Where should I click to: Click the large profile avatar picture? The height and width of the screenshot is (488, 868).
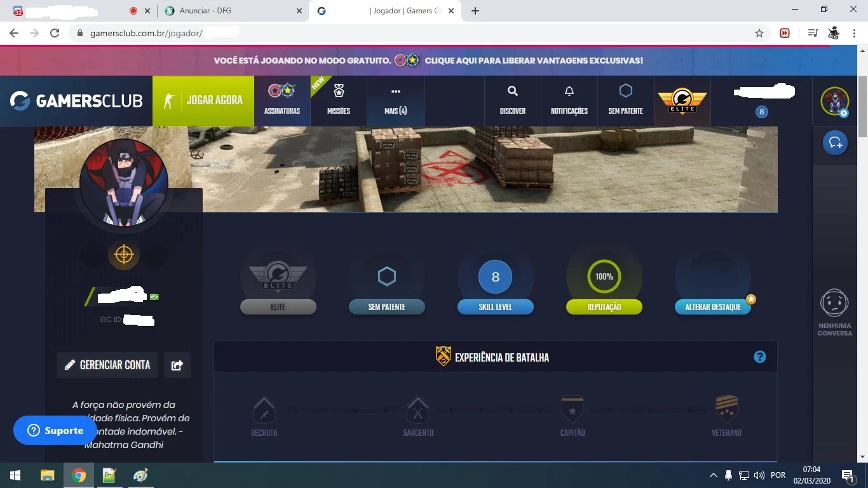pyautogui.click(x=124, y=182)
